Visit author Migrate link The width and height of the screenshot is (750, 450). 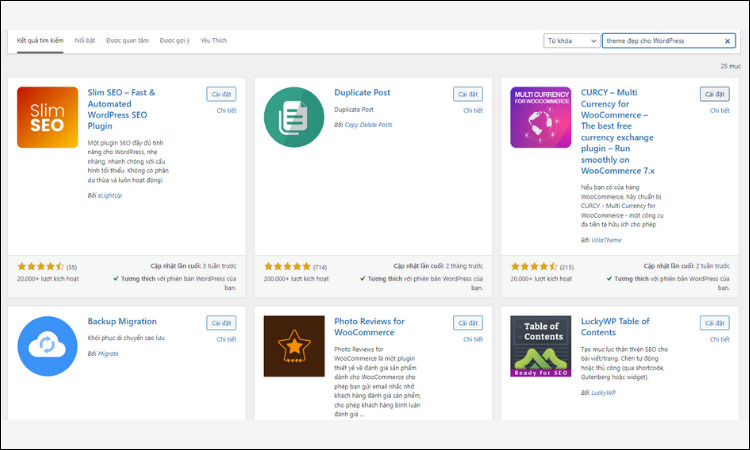point(108,353)
